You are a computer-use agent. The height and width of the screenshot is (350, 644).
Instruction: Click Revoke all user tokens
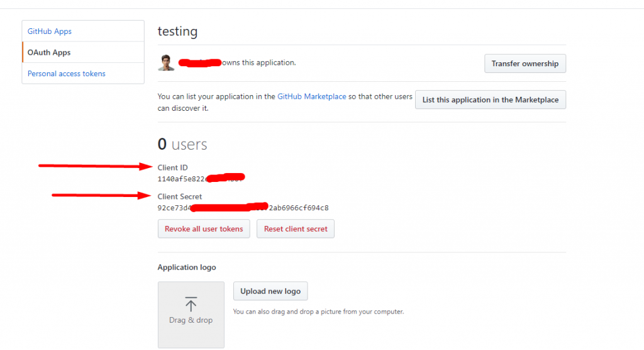coord(204,229)
